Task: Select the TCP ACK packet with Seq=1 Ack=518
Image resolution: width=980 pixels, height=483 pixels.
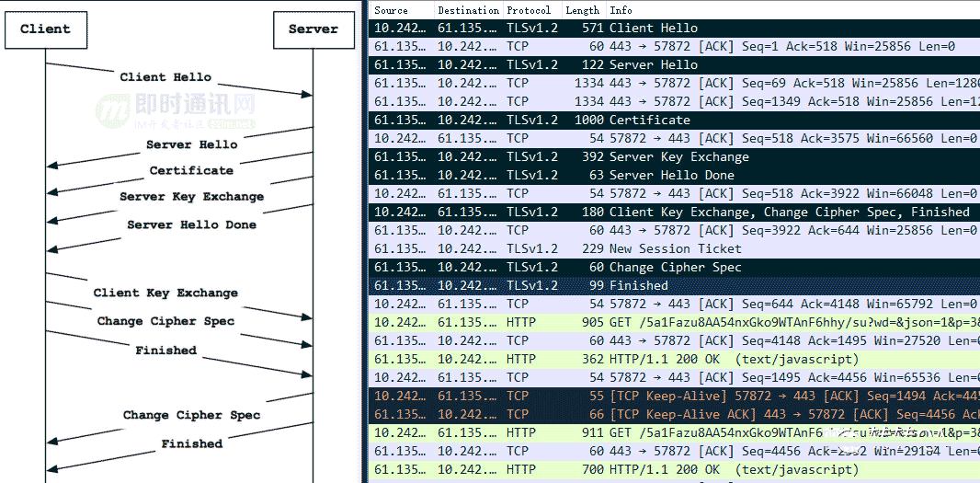Action: (675, 46)
